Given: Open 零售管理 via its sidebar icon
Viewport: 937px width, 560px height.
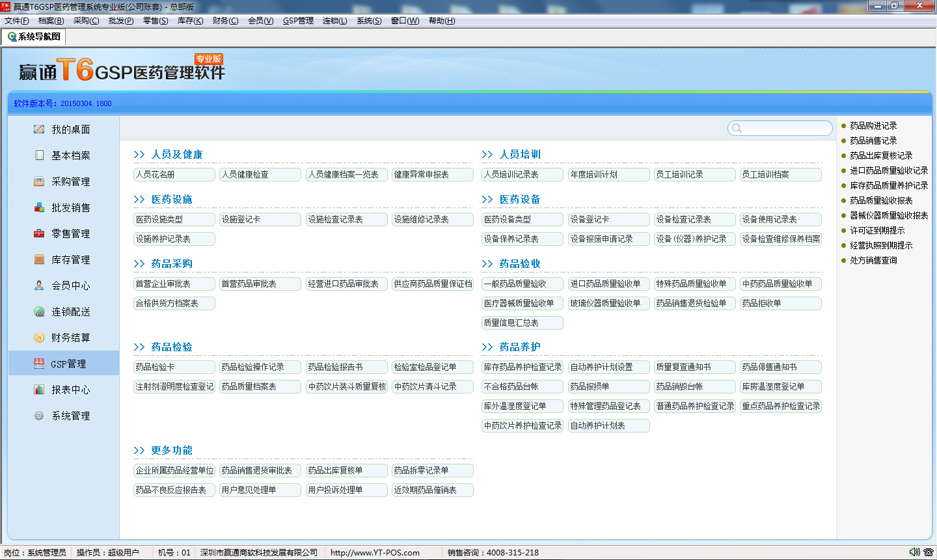Looking at the screenshot, I should (39, 233).
